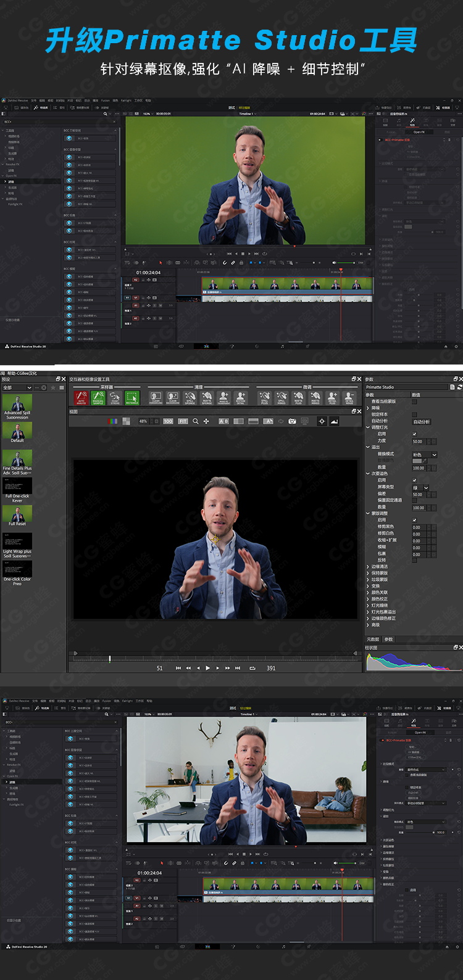The height and width of the screenshot is (980, 463).
Task: Collapse the 溢出 group
Action: pyautogui.click(x=369, y=447)
